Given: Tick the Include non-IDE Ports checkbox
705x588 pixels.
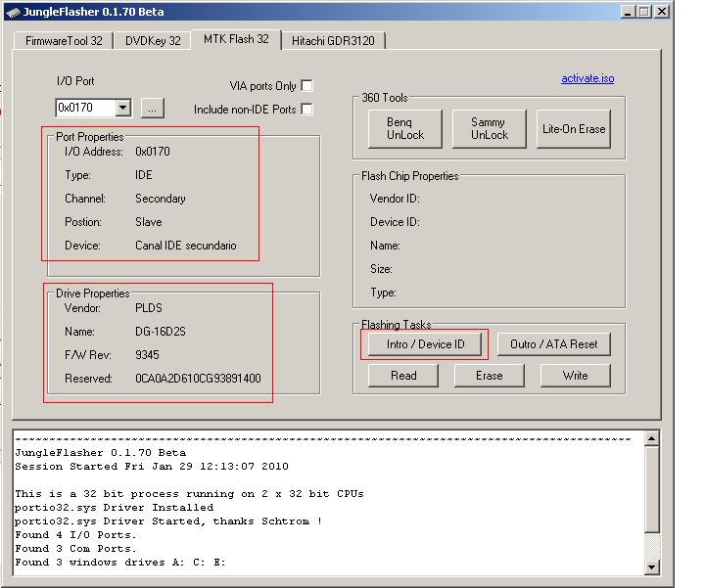Looking at the screenshot, I should click(307, 110).
